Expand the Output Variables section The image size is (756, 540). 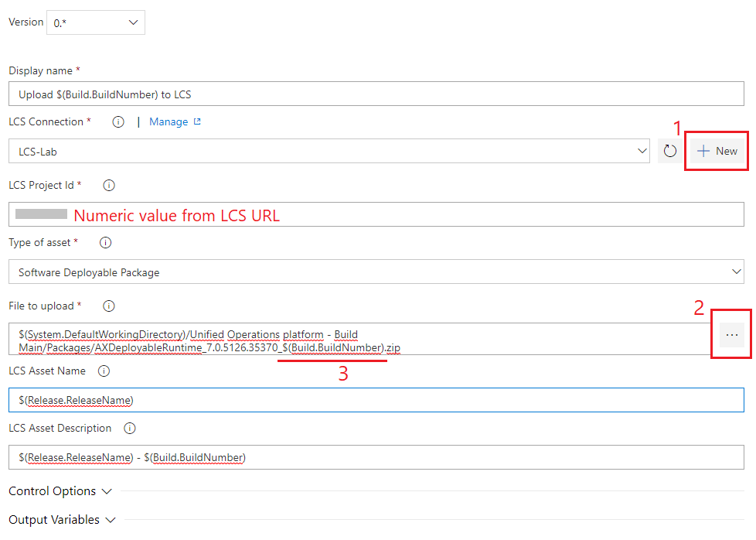pos(62,520)
